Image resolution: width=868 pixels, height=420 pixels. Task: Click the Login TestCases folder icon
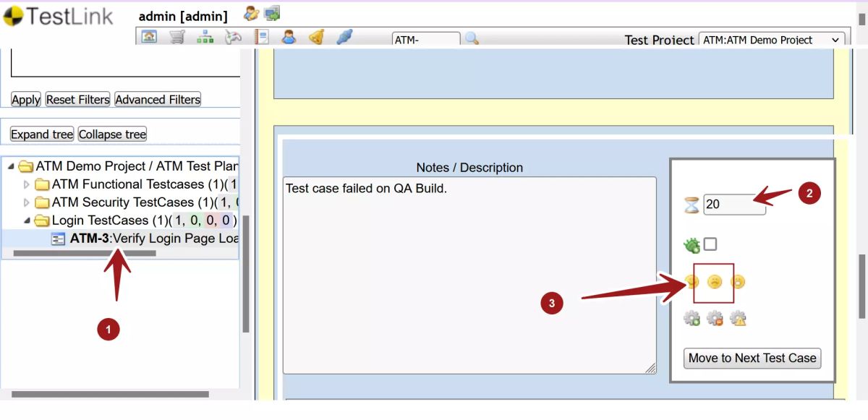42,220
